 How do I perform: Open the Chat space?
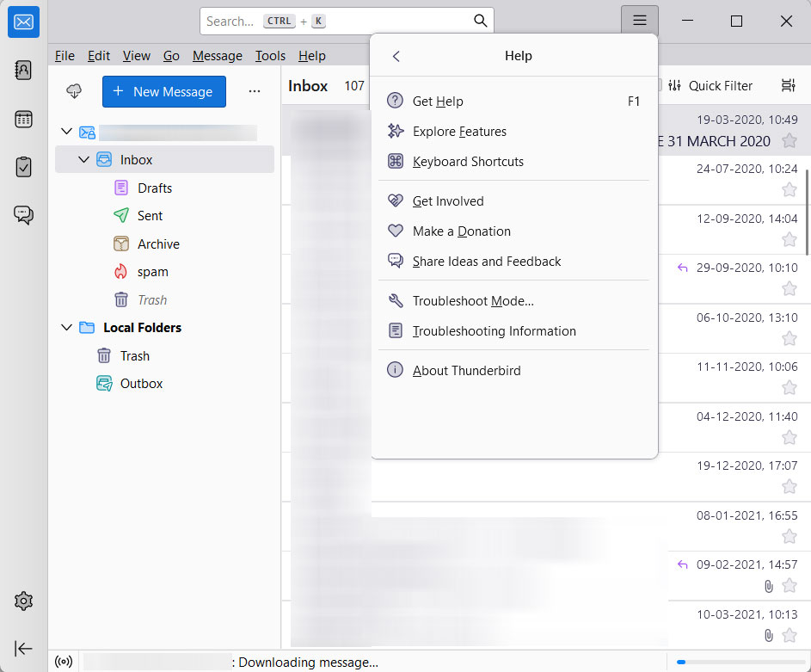(x=23, y=215)
